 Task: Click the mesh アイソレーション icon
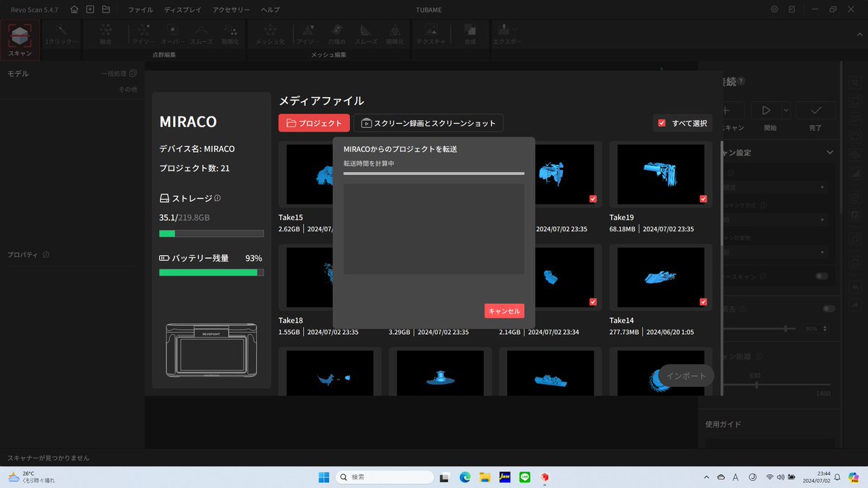pos(308,30)
